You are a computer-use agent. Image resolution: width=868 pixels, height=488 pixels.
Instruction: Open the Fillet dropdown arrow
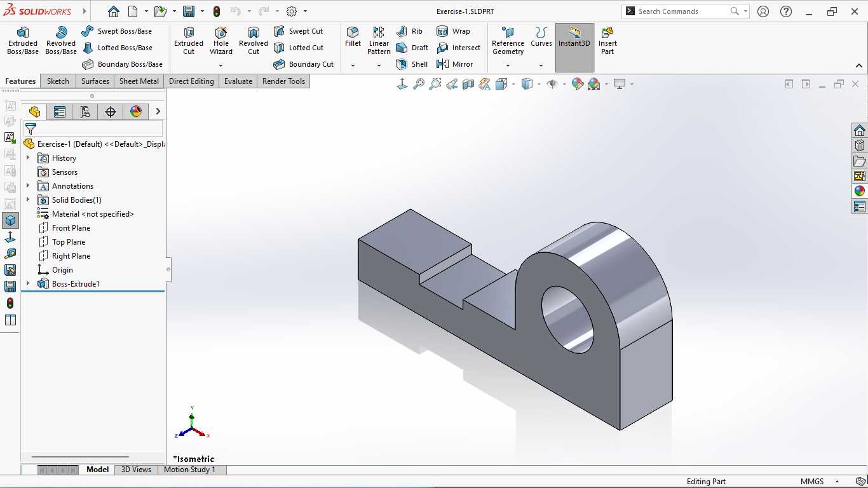(353, 65)
